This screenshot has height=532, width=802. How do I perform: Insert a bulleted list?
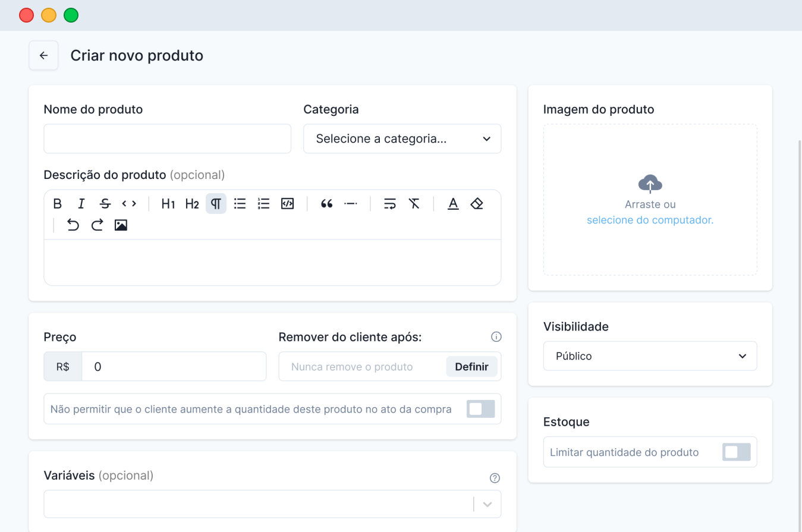click(x=240, y=204)
